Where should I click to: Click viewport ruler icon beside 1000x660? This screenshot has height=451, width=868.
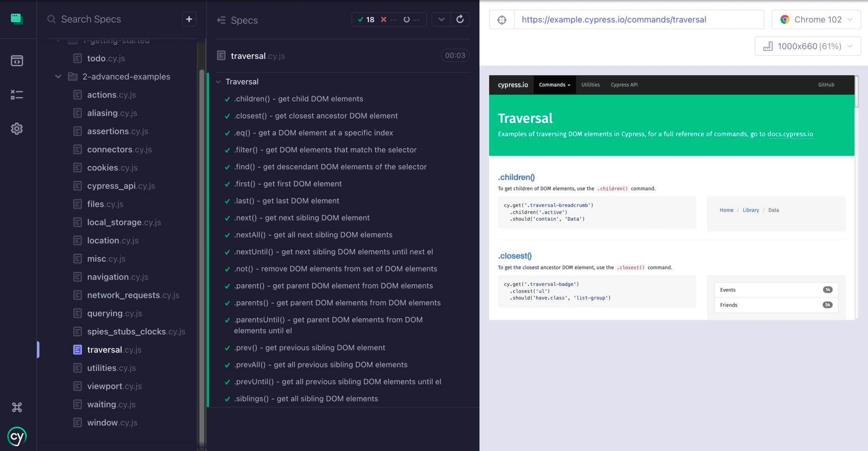click(768, 46)
